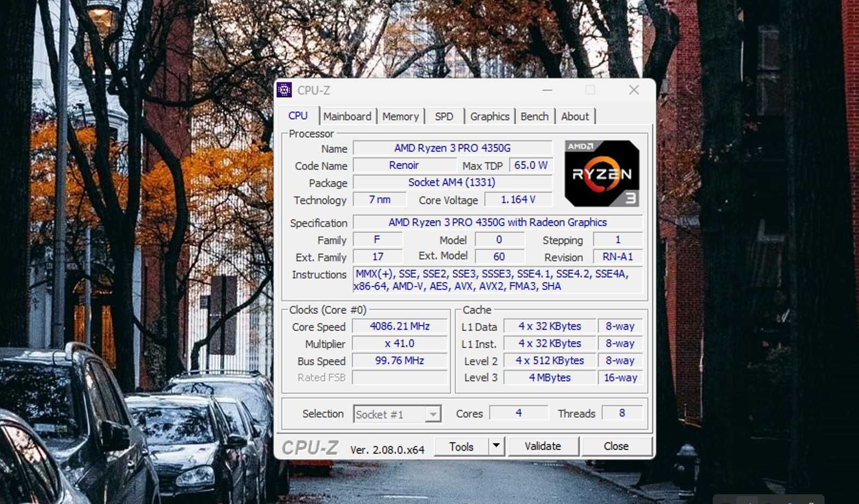Select the CPU tab
Screen dimensions: 859x504
coord(298,116)
